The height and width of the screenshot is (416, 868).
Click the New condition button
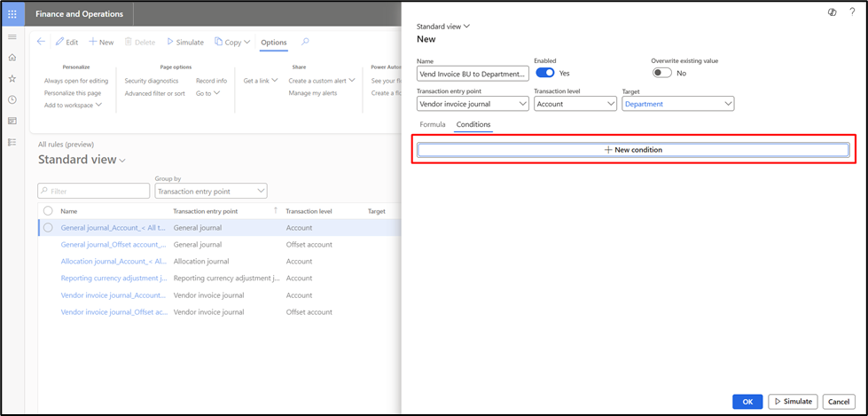(x=633, y=150)
